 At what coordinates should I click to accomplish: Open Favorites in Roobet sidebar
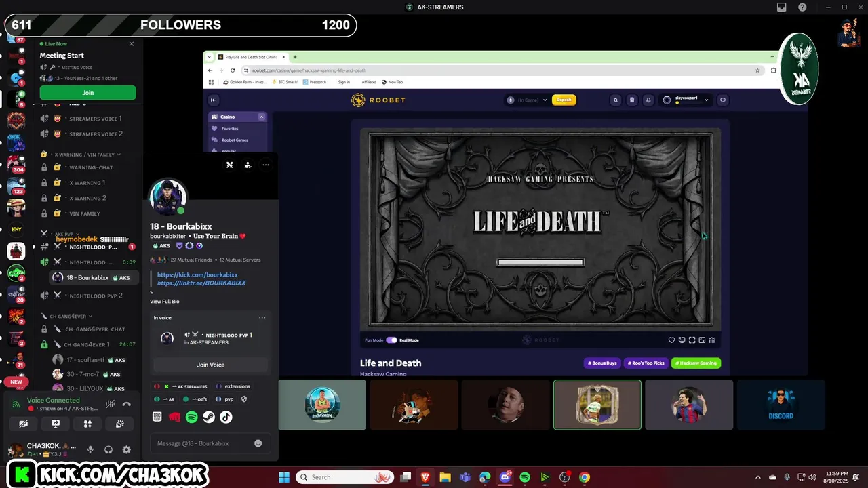click(230, 128)
